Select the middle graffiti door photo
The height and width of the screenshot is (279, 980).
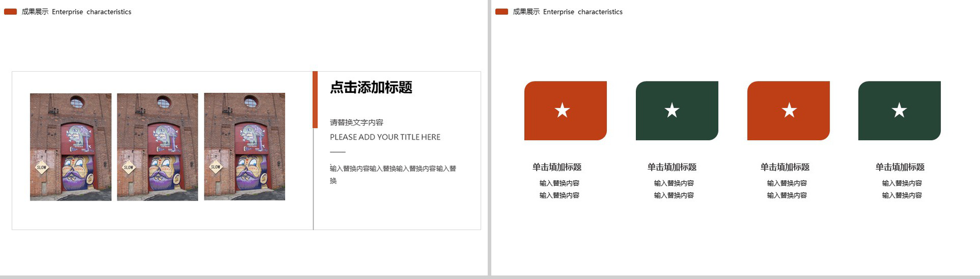(x=157, y=147)
